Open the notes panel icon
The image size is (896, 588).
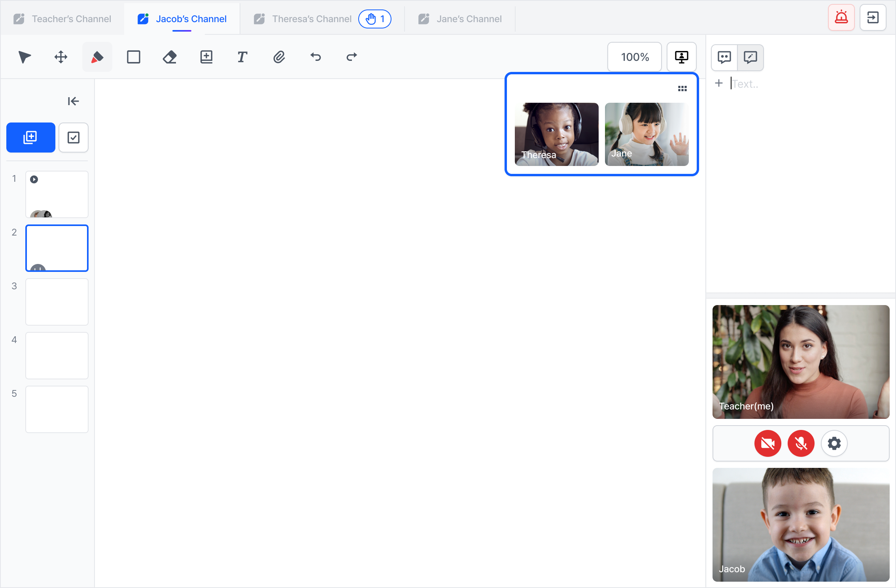pos(750,57)
